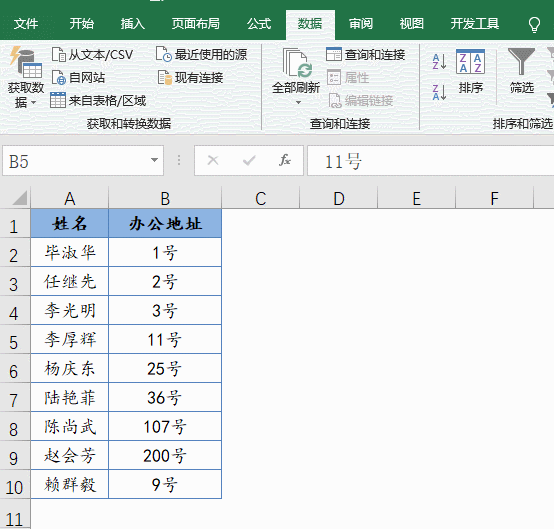Screen dimensions: 554x529
Task: Click the 姓名 header cell
Action: 70,223
